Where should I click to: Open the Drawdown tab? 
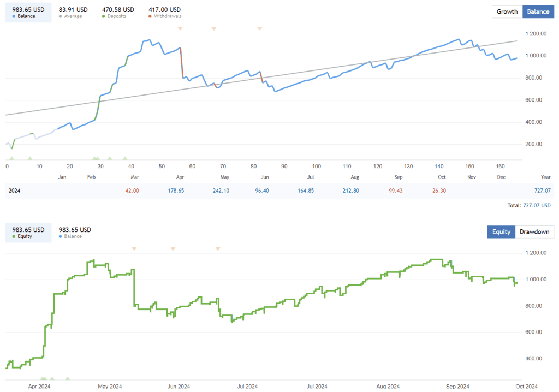coord(534,231)
